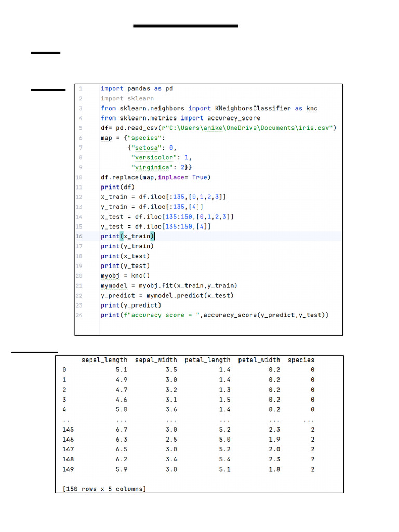Click the 'import pandas as pd' code line

[137, 88]
